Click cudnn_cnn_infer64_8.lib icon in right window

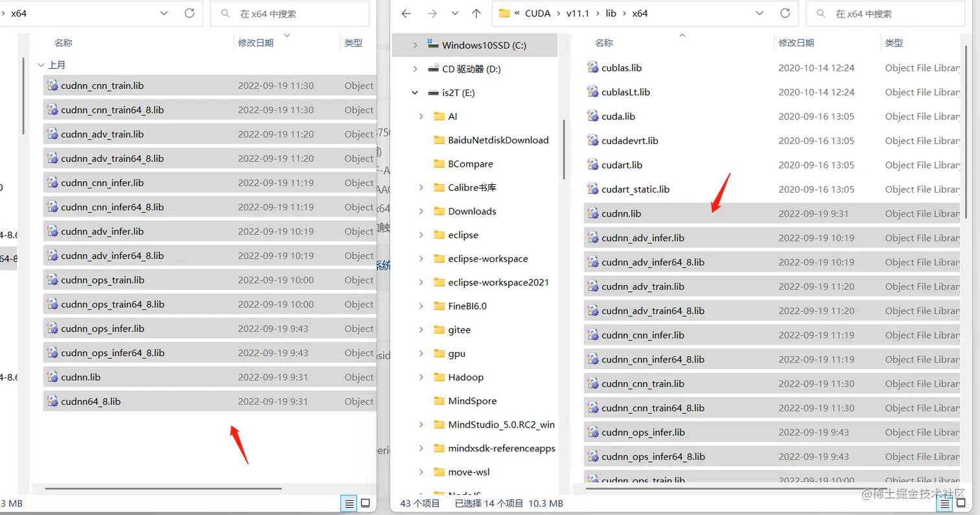click(592, 359)
